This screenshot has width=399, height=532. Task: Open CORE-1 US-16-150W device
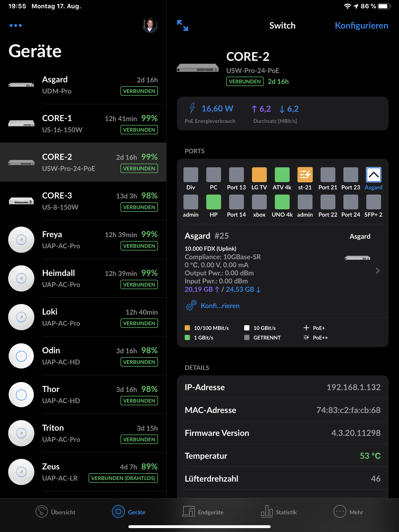coord(83,124)
